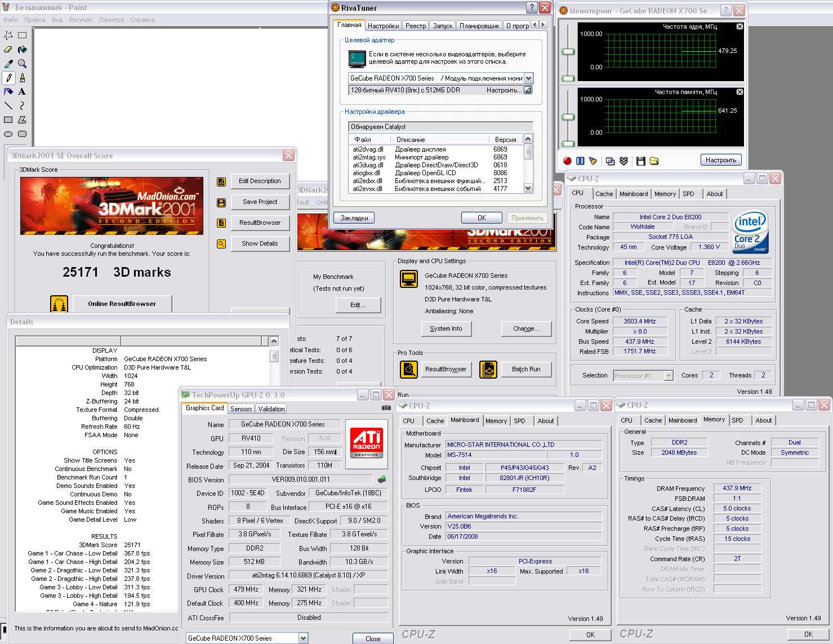Viewport: 833px width, 644px height.
Task: Select the Rectangle shape tool in Paint
Action: point(8,119)
